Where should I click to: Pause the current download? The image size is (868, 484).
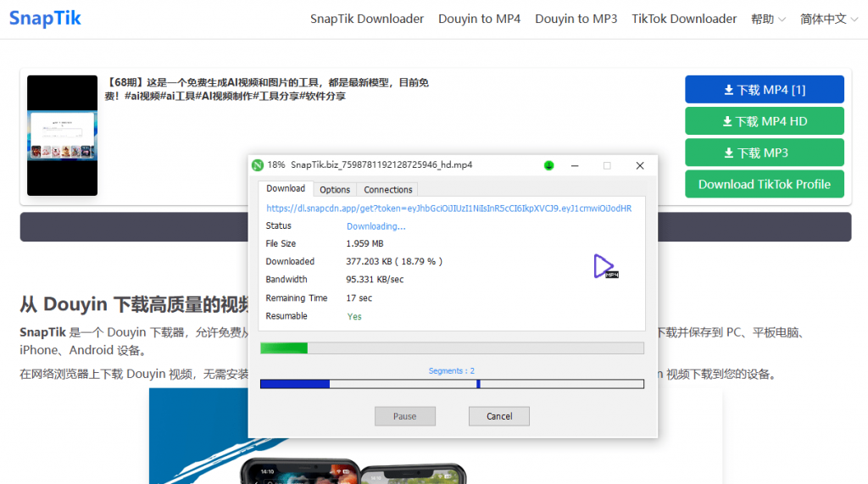[x=404, y=416]
